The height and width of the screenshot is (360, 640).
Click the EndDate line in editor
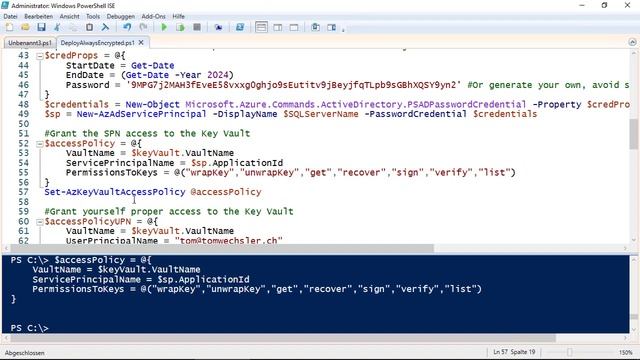149,75
